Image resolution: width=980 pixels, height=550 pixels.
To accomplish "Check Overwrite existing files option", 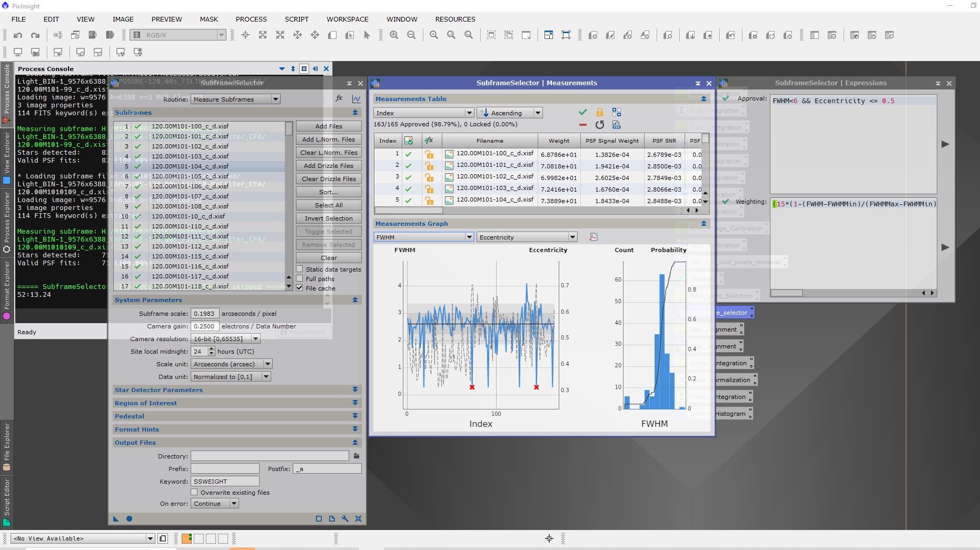I will coord(194,493).
